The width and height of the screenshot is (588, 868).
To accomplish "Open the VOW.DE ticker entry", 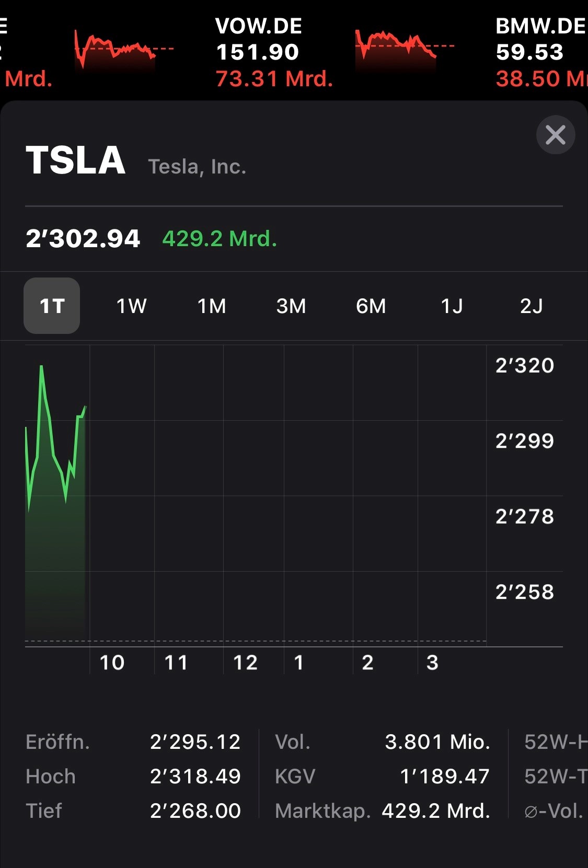I will pos(274,52).
